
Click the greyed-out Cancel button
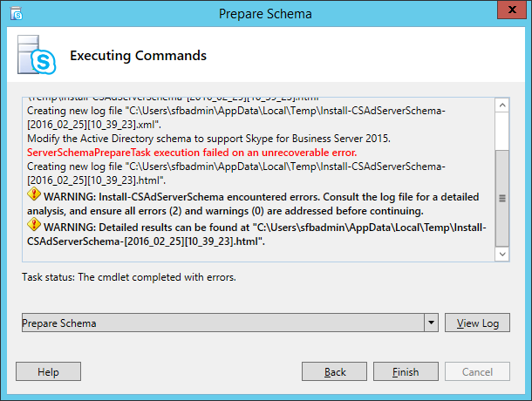(477, 371)
